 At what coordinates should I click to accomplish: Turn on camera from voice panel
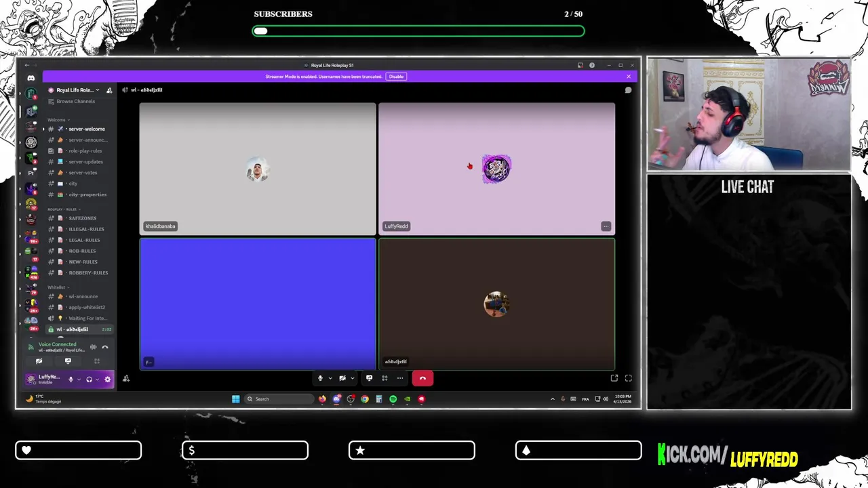[x=39, y=361]
